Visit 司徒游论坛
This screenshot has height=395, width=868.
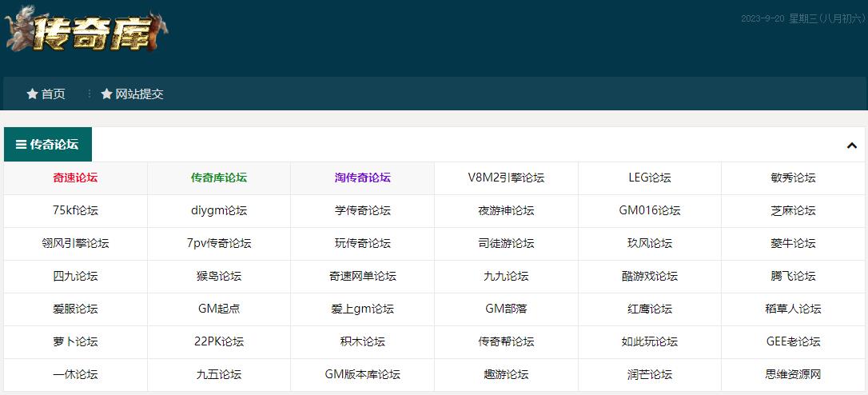[506, 243]
